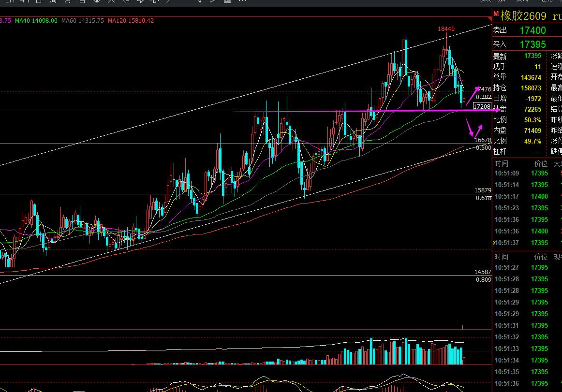
Task: Click the 17208 boxed price tag
Action: point(482,106)
